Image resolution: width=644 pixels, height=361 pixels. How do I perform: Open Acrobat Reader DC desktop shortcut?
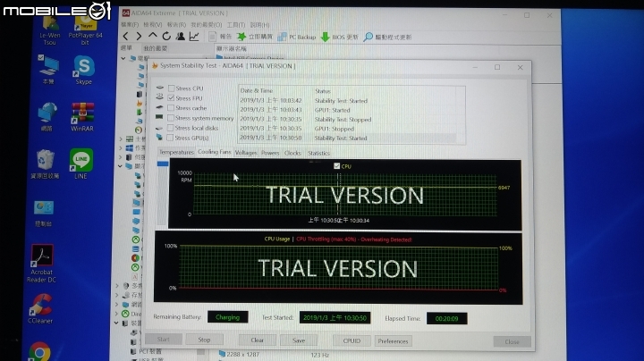(41, 264)
